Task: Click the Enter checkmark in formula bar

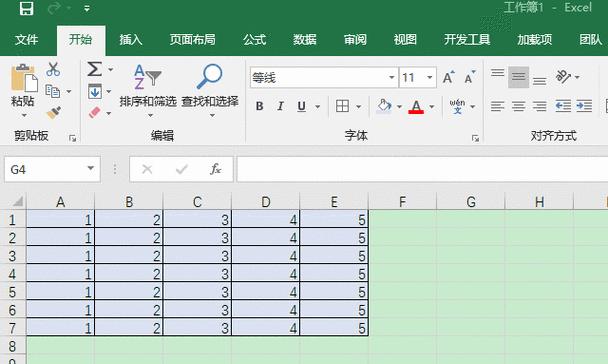Action: click(181, 169)
